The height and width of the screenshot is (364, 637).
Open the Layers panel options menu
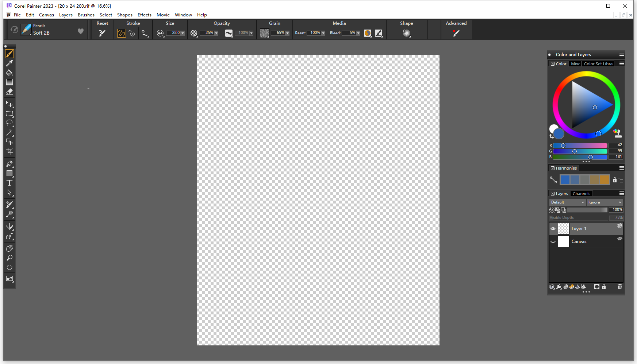[x=621, y=193]
